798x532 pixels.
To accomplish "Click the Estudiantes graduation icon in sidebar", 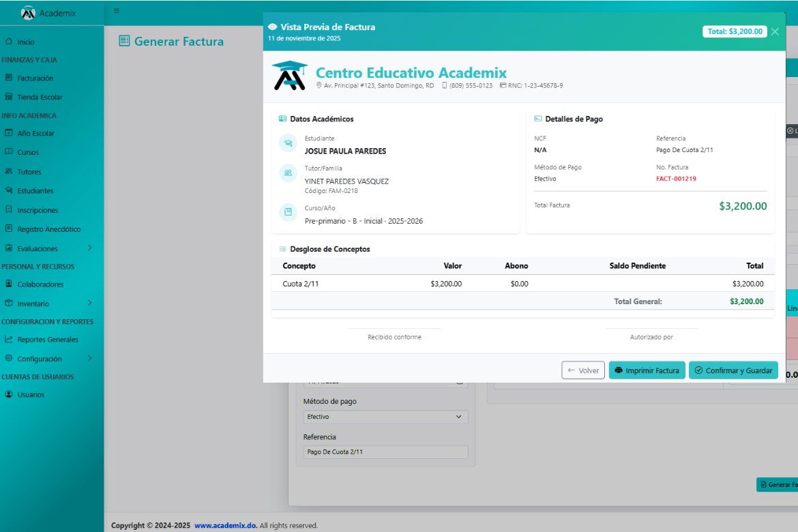I will [x=9, y=191].
